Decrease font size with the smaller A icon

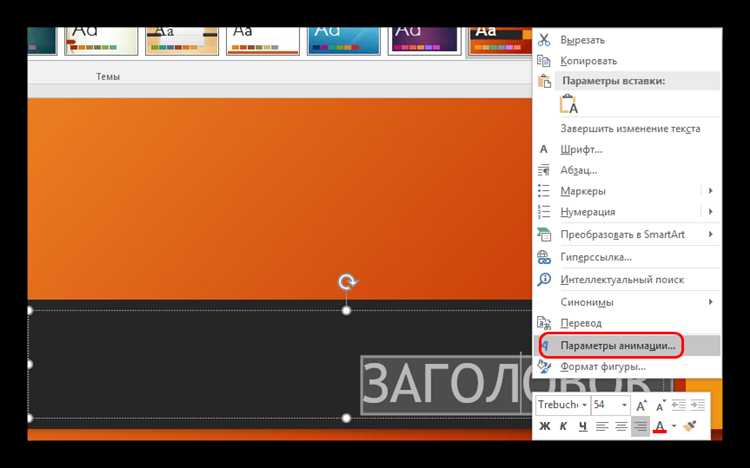[x=661, y=405]
